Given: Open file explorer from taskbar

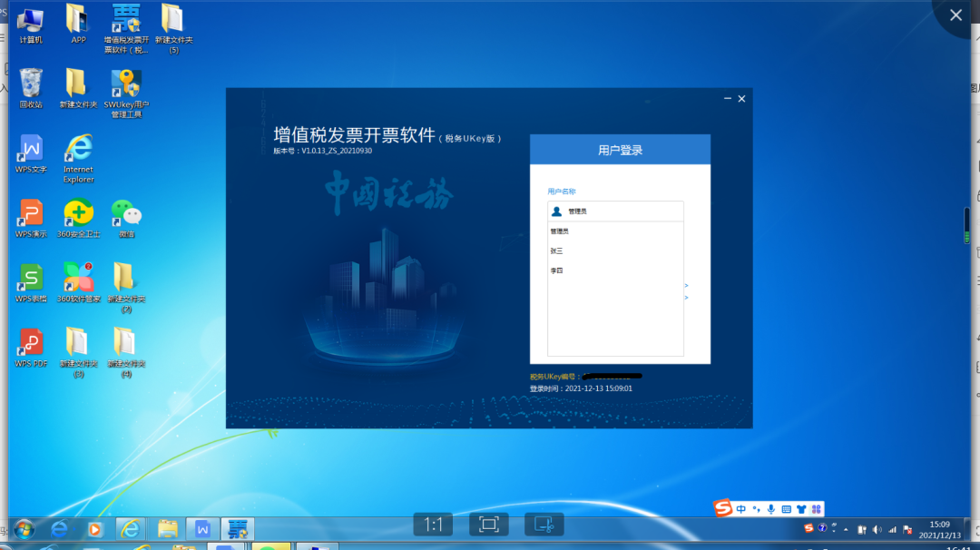Looking at the screenshot, I should coord(168,529).
